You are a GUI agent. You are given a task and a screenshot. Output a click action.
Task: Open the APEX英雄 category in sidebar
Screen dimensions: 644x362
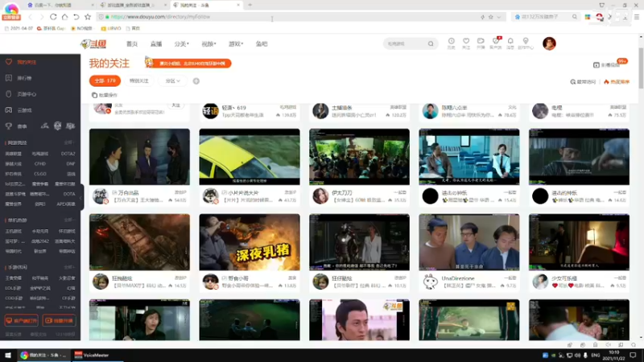[66, 204]
